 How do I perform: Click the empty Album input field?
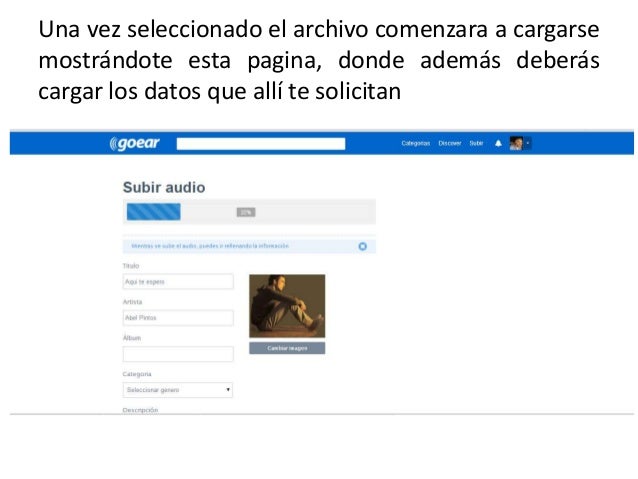(x=178, y=354)
